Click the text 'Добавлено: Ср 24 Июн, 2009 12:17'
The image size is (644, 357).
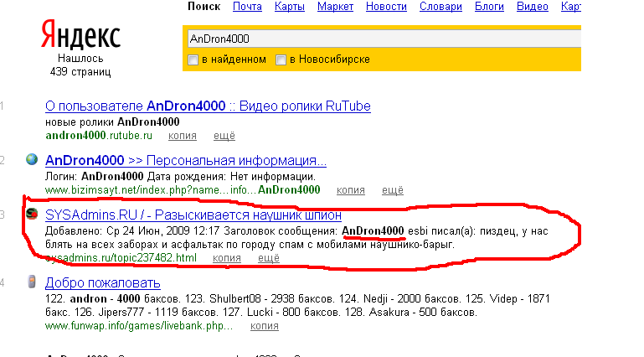[x=132, y=231]
